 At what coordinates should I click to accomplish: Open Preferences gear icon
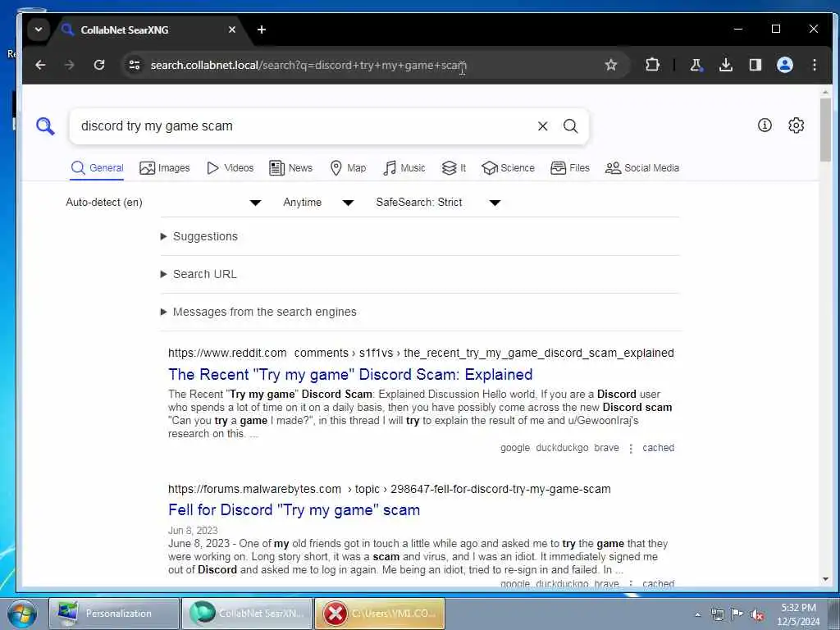(x=796, y=126)
